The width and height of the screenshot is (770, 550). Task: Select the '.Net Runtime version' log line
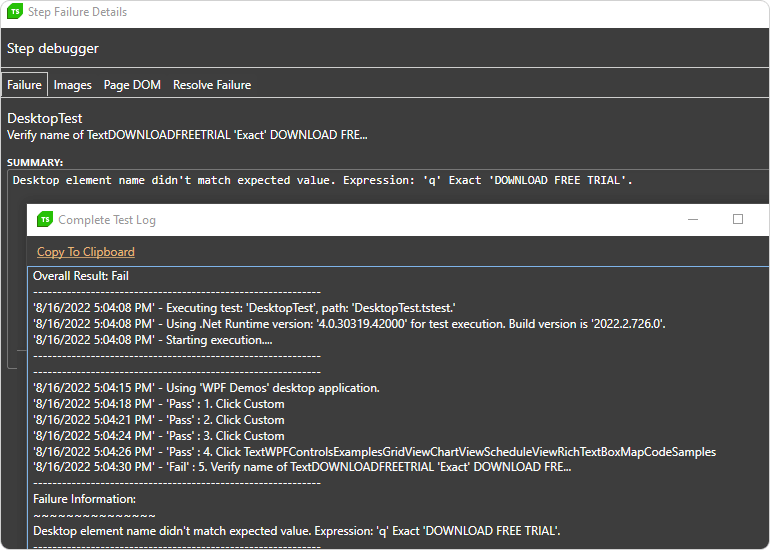coord(349,324)
